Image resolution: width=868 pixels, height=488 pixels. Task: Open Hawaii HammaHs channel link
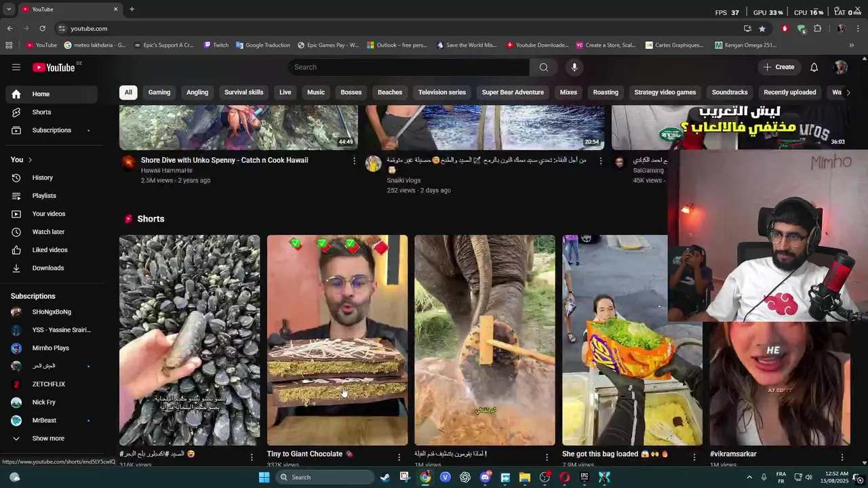pyautogui.click(x=167, y=171)
